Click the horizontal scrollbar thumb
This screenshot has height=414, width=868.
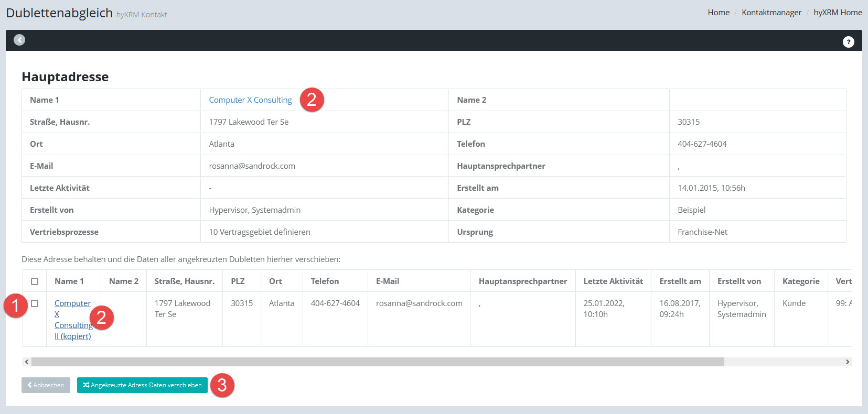click(378, 362)
